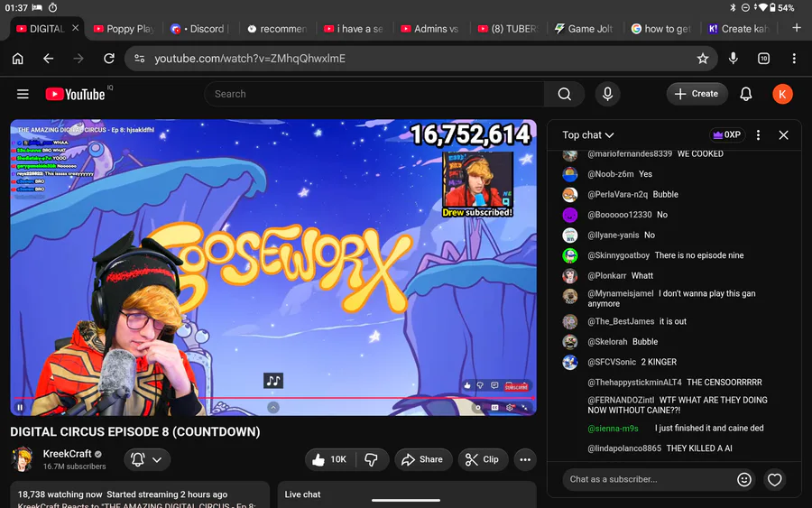Open KreekCraft channel avatar
Screen dimensions: 812x508
pos(23,458)
